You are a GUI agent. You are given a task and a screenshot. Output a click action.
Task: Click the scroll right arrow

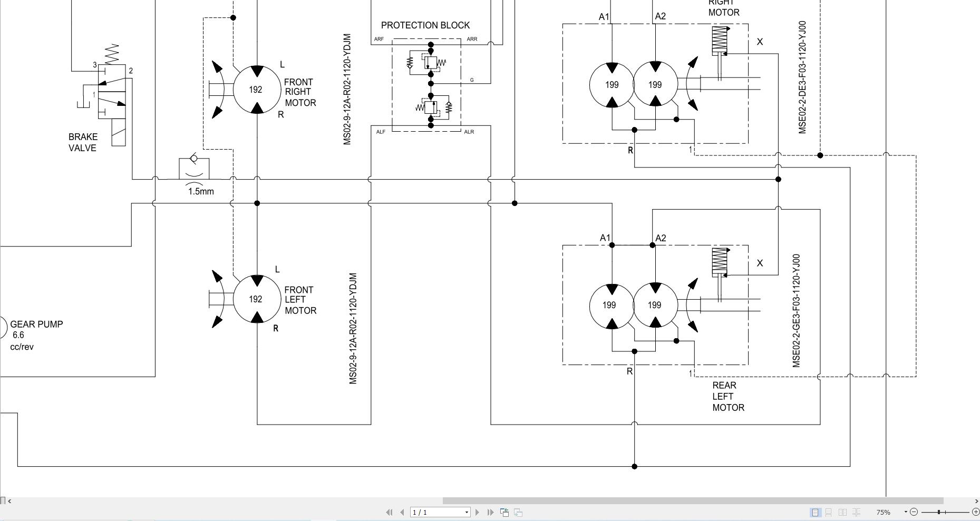976,501
